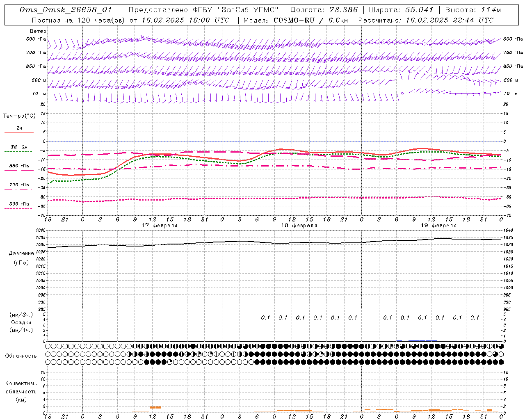Select the Облачность cloud cover label

[21, 356]
